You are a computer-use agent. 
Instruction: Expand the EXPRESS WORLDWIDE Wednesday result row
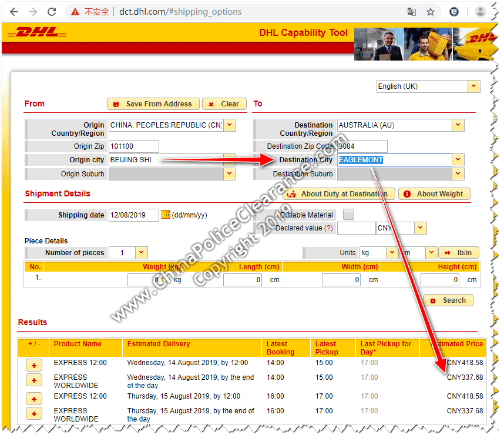(x=34, y=380)
